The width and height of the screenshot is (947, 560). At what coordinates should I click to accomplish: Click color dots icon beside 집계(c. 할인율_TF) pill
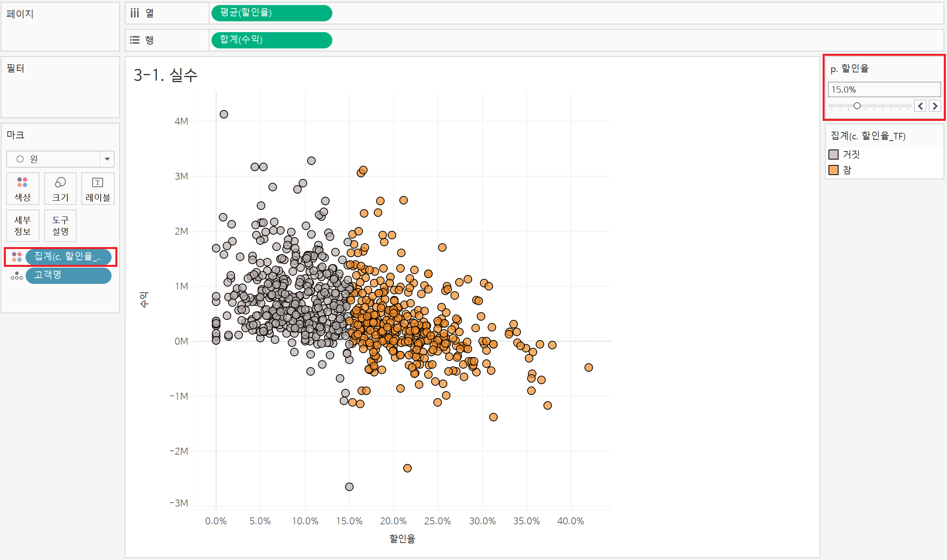click(x=17, y=257)
